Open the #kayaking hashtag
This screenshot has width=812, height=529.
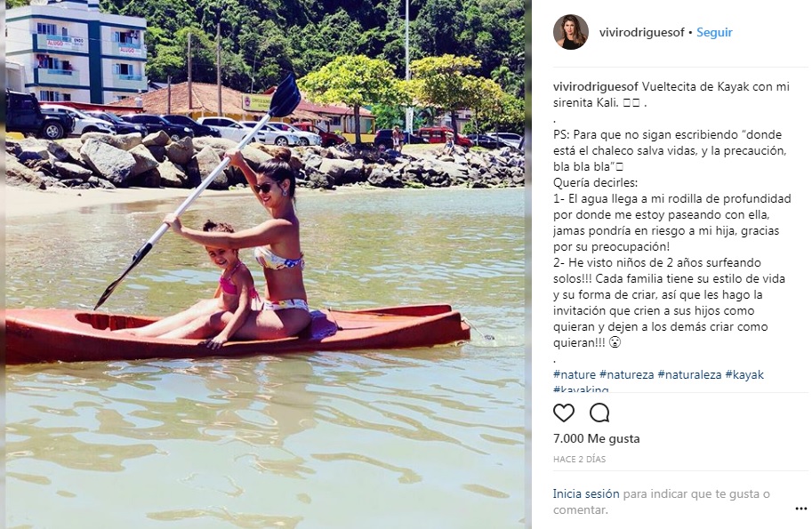pos(581,389)
